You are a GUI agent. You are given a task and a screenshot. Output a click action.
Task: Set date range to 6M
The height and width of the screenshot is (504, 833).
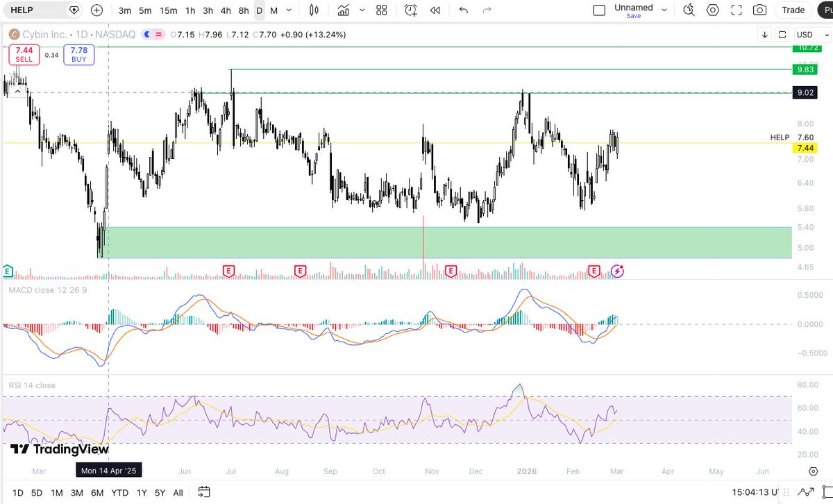[97, 493]
